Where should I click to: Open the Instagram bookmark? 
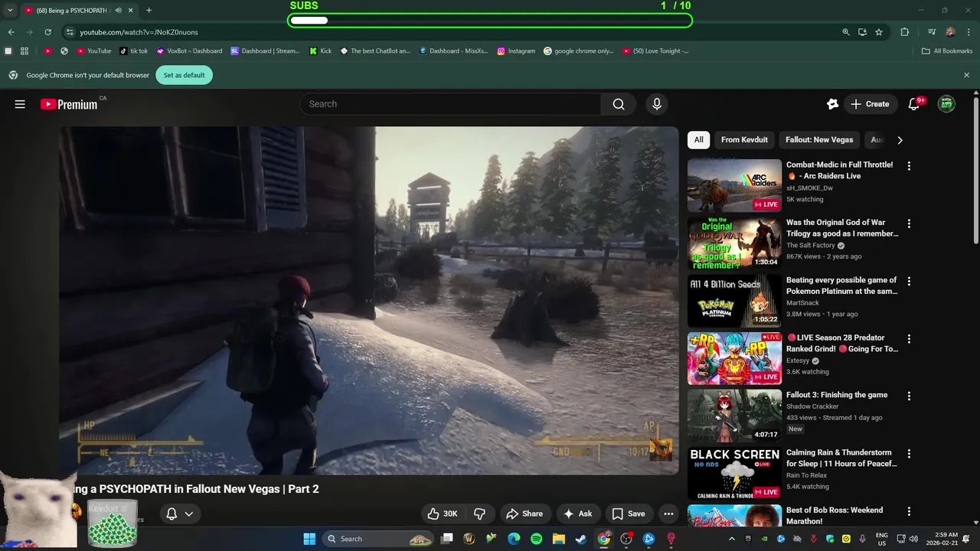click(516, 51)
